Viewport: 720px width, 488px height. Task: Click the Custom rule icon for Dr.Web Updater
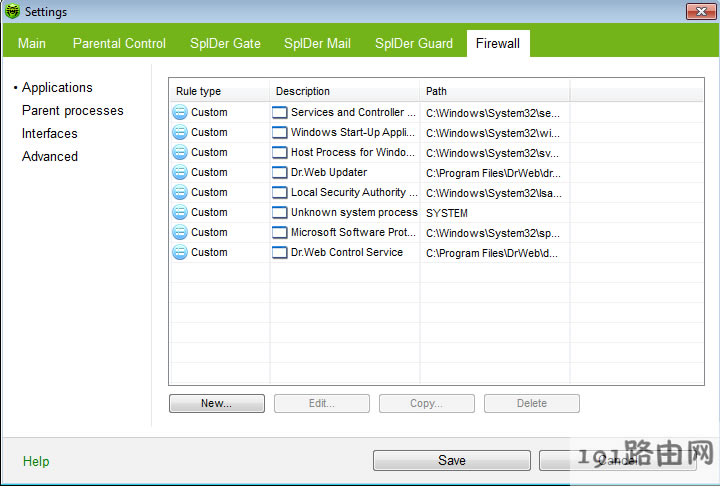180,172
